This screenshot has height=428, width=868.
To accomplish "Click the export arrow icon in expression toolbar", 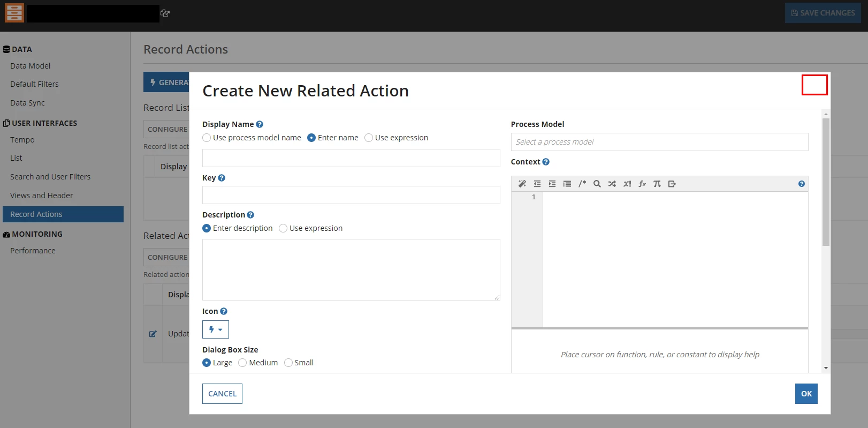I will click(672, 184).
